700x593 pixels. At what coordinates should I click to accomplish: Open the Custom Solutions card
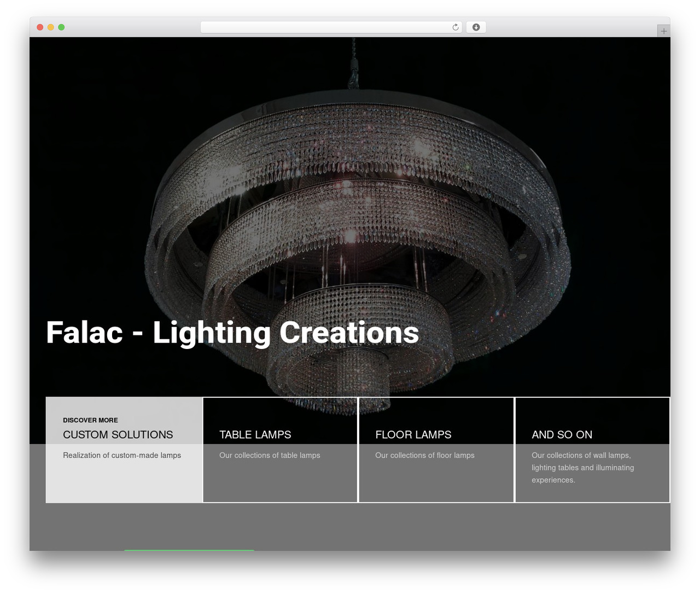pos(124,450)
